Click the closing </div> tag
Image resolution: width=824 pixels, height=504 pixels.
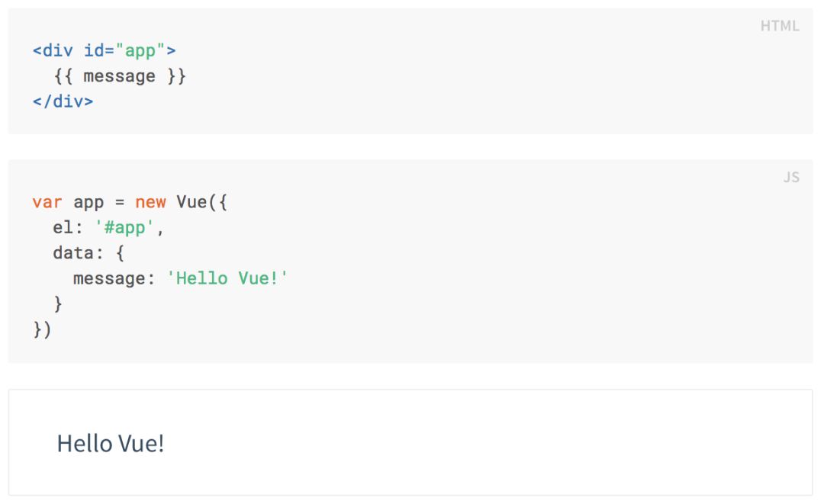click(x=63, y=101)
